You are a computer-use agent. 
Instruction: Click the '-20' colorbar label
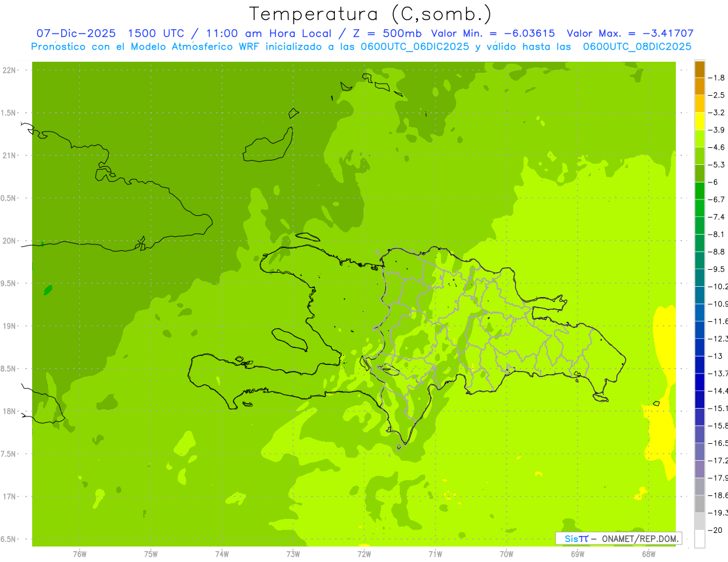[x=716, y=530]
